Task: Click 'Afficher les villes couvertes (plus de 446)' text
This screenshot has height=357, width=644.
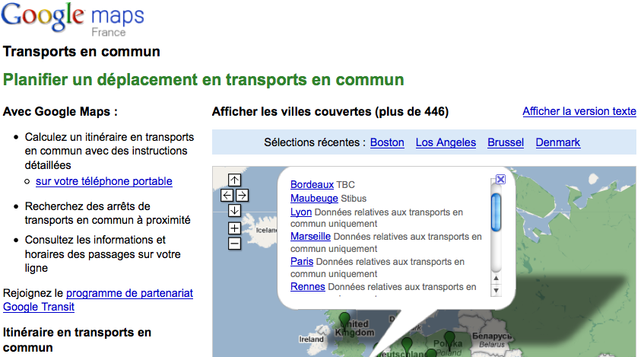Action: (x=330, y=111)
